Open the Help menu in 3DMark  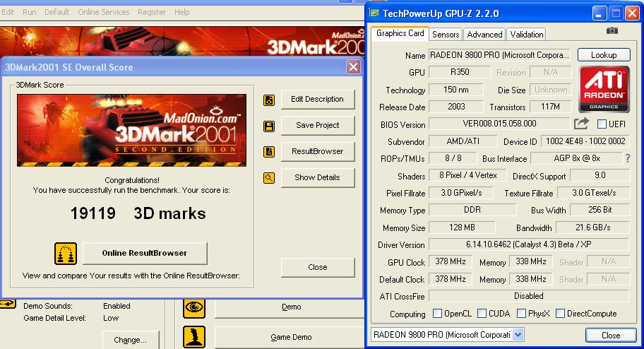point(182,12)
